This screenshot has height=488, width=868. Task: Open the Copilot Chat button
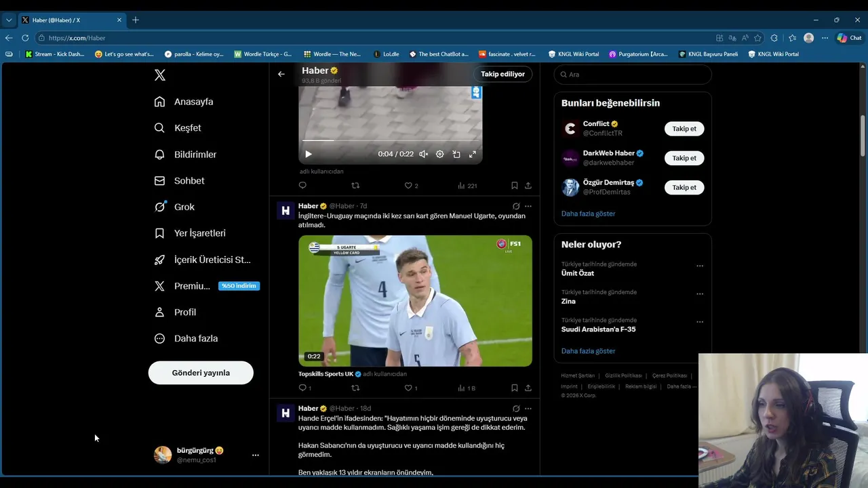(849, 38)
